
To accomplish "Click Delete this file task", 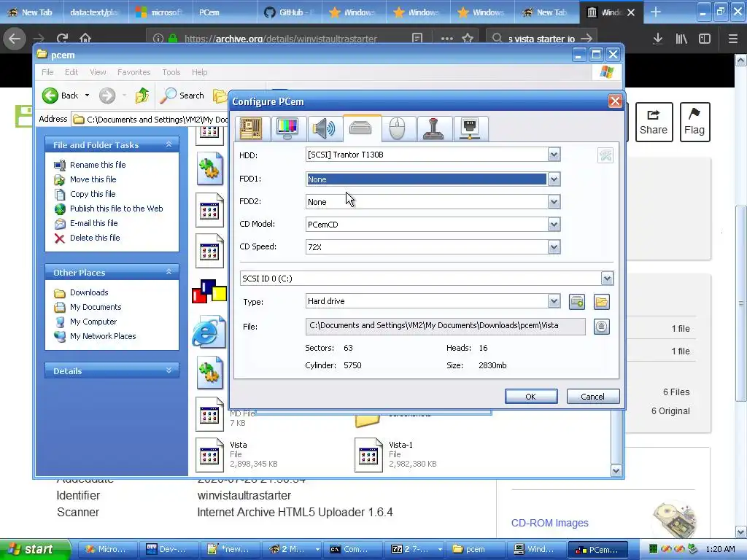I will click(95, 238).
